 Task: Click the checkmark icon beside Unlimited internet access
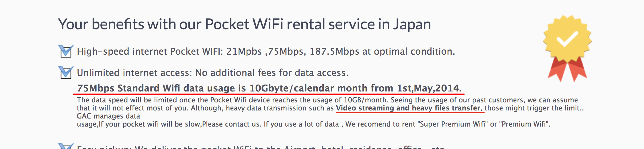66,72
